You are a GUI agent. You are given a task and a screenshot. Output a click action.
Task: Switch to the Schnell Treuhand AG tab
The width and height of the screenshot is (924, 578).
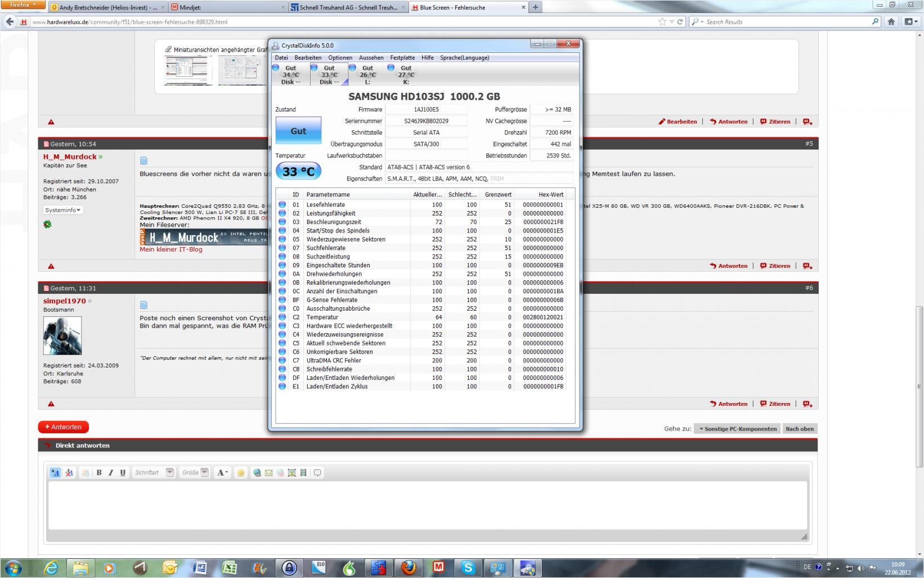click(348, 7)
